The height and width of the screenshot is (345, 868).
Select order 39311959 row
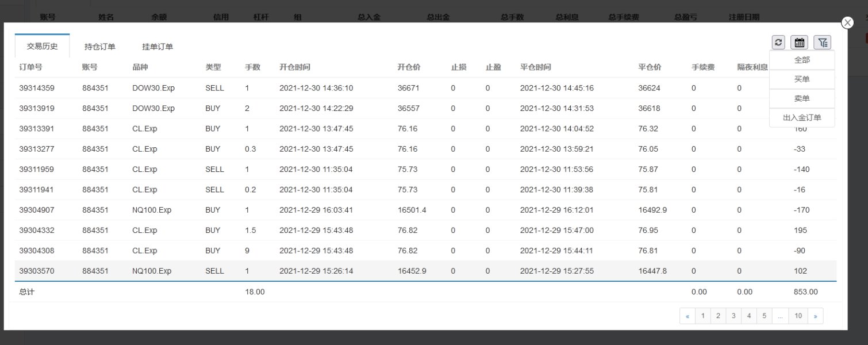coord(425,169)
